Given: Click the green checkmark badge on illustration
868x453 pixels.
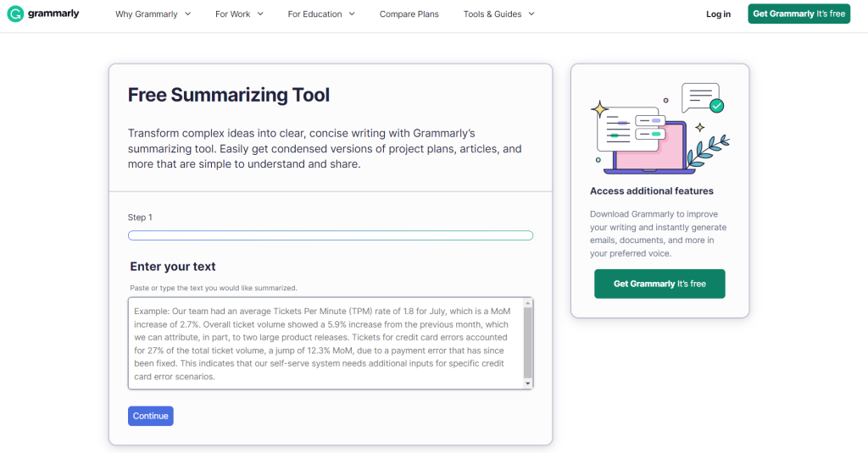Looking at the screenshot, I should tap(717, 106).
